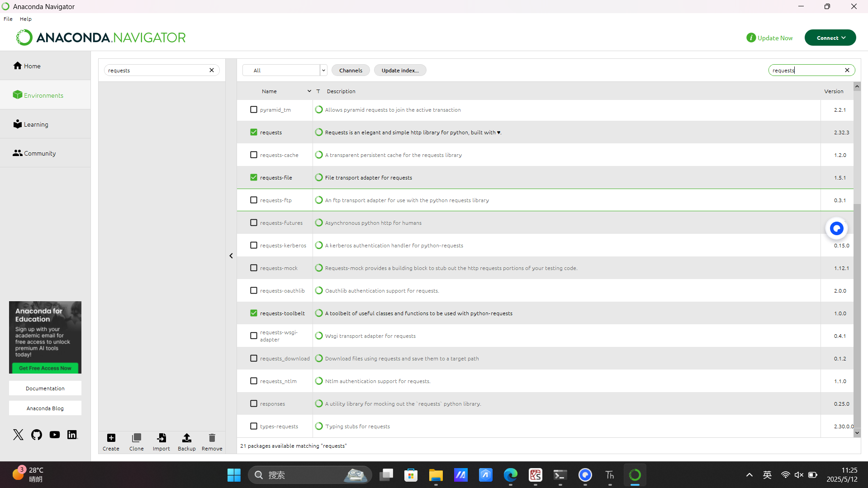The height and width of the screenshot is (488, 868).
Task: Click the Documentation button
Action: coord(45,388)
